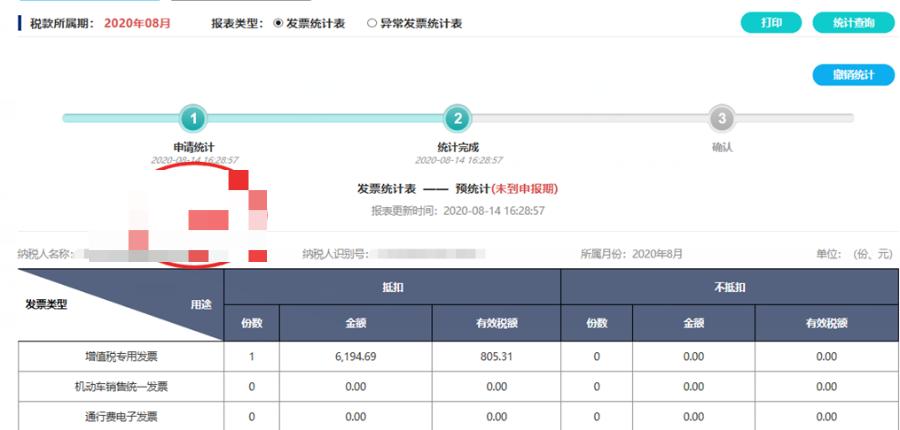Screen dimensions: 900x430
Task: Click the 单位:(份、元) label
Action: (x=854, y=254)
